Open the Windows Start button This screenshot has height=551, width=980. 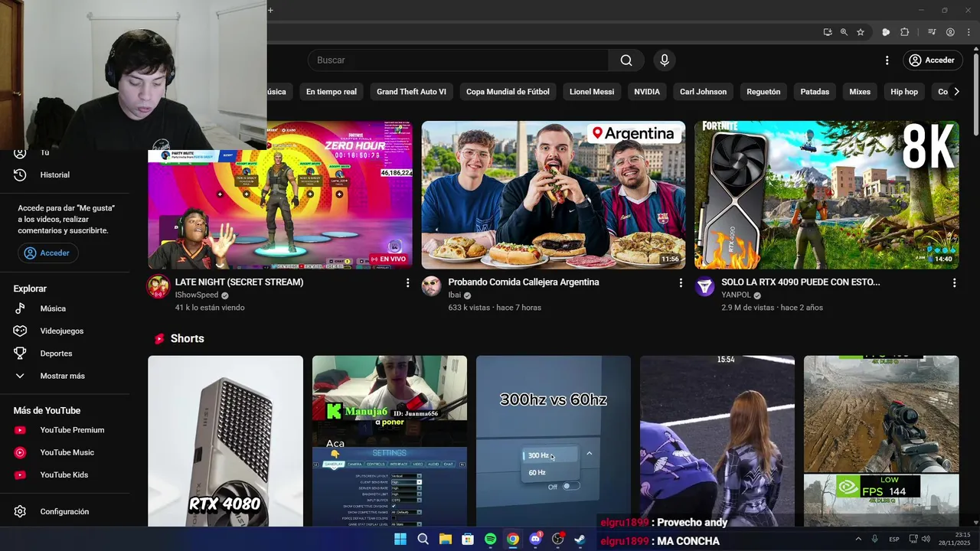pos(400,540)
